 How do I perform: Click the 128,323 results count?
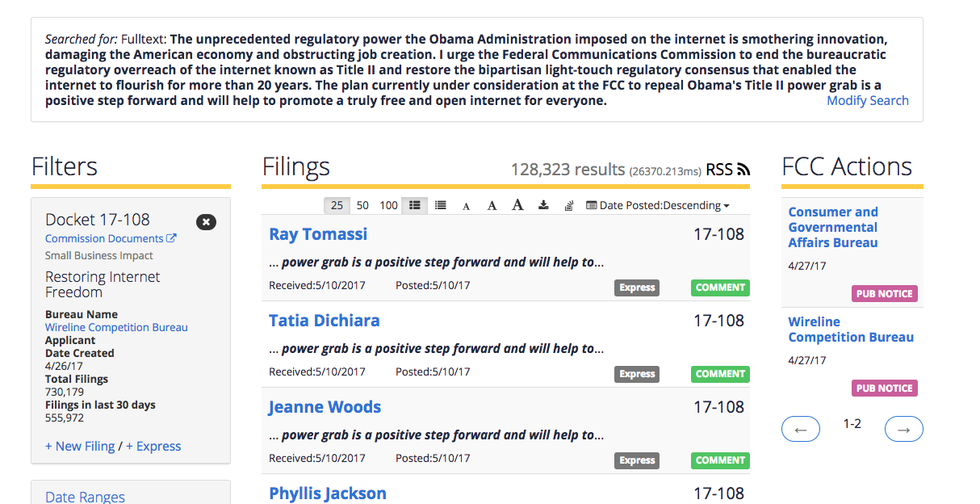point(567,170)
